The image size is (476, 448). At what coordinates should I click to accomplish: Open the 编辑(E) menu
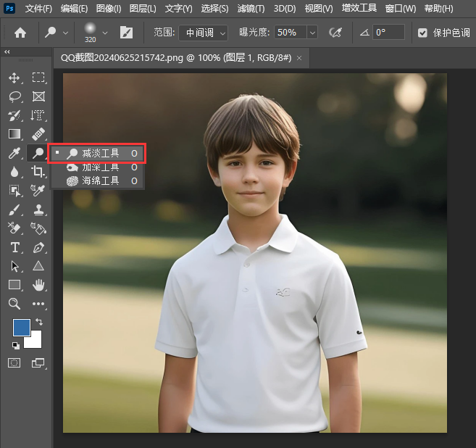coord(74,9)
